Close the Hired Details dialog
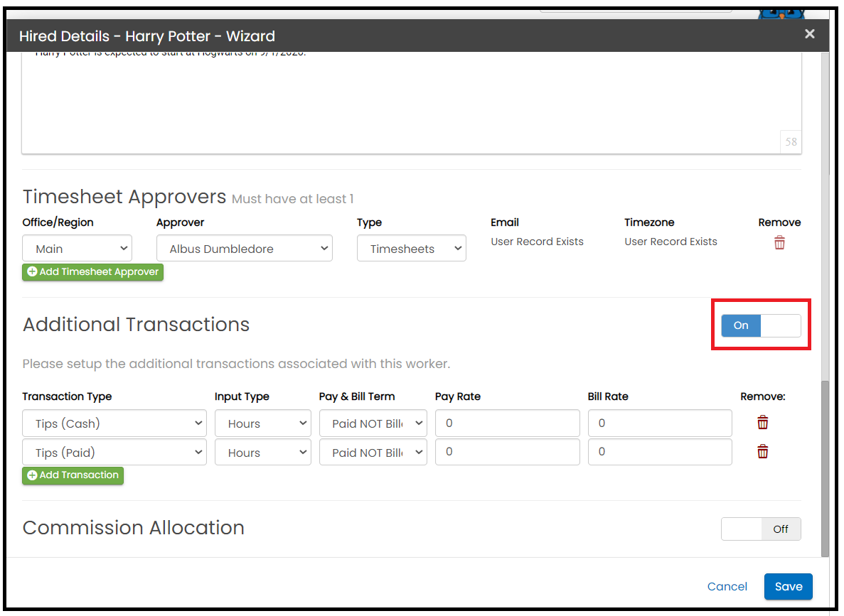The height and width of the screenshot is (616, 844). [810, 34]
